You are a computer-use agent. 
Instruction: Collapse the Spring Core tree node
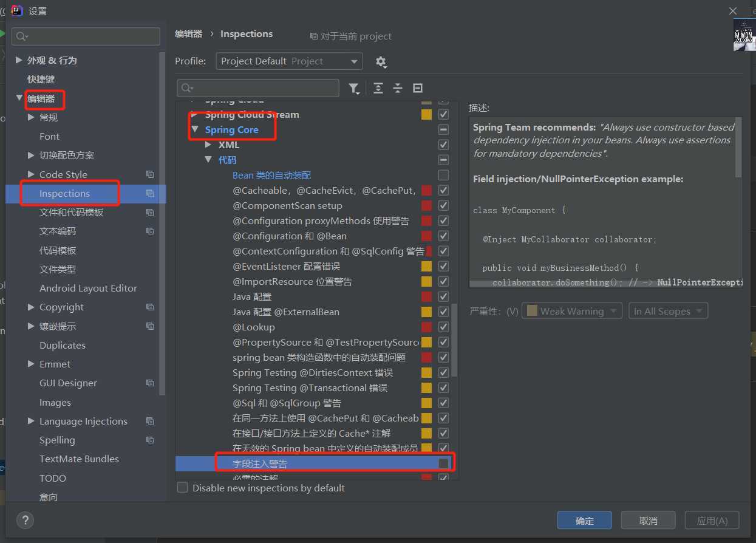pos(195,129)
